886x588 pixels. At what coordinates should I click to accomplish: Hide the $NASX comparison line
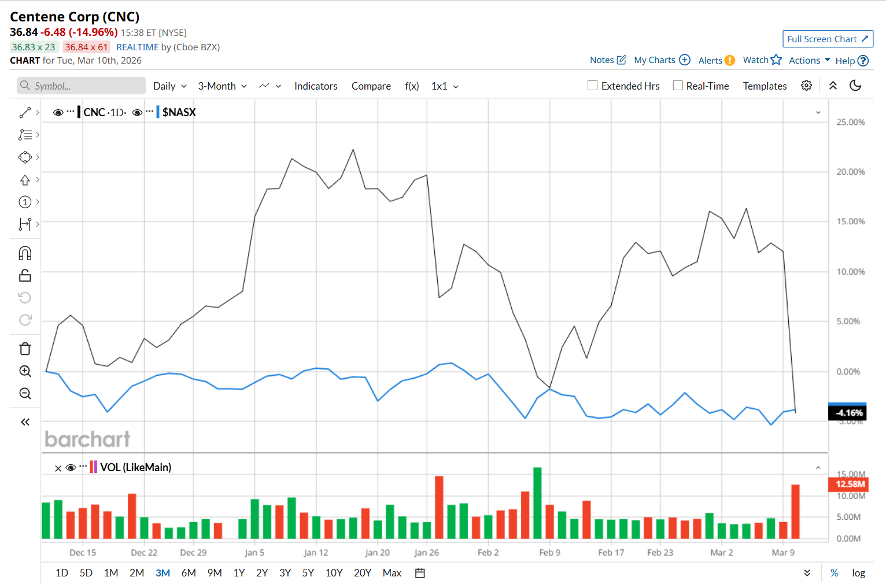coord(137,112)
